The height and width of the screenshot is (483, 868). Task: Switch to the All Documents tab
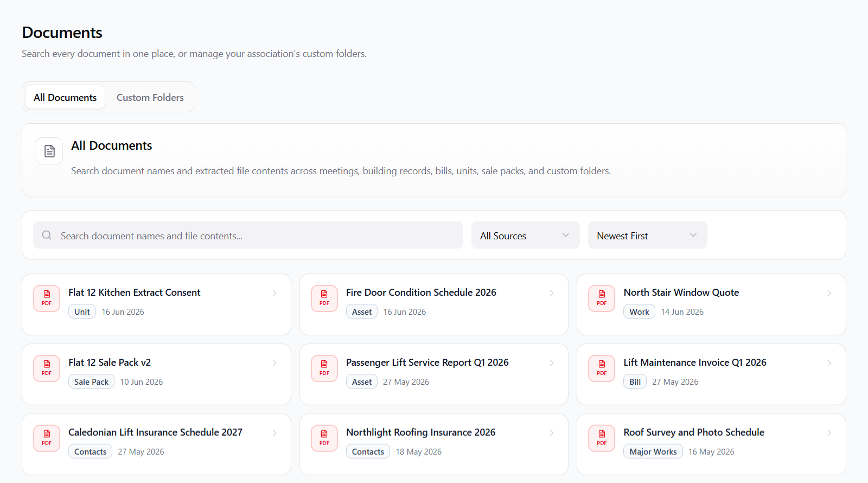tap(65, 97)
